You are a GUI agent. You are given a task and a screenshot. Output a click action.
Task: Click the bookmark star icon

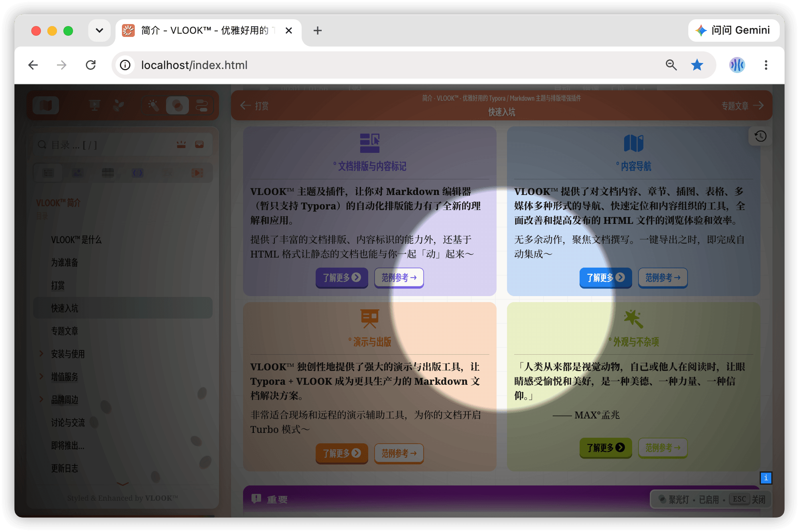(x=697, y=65)
